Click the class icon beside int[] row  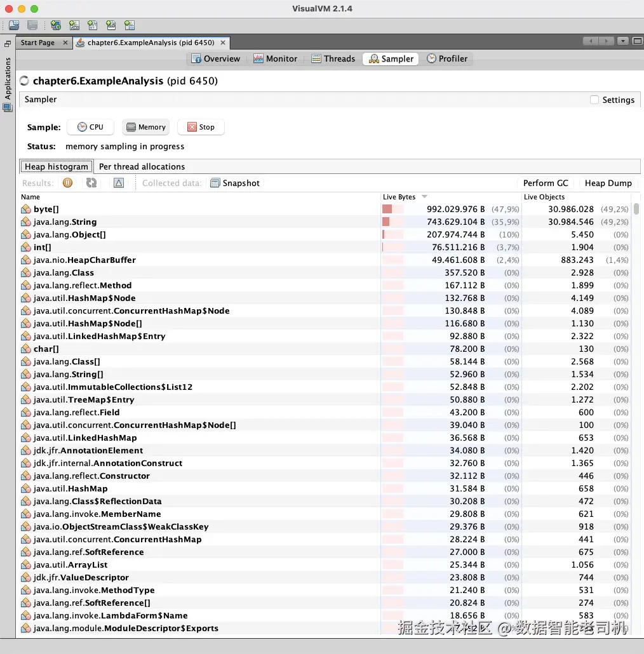(x=26, y=248)
